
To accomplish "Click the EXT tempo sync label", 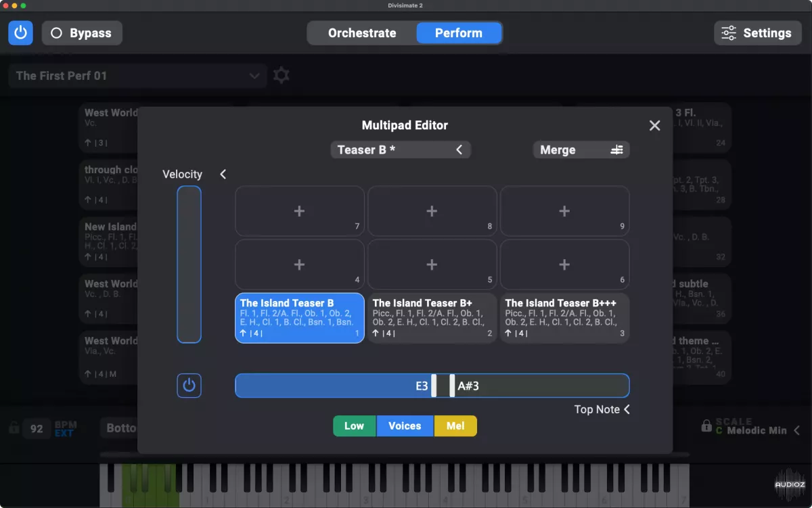I will [x=64, y=434].
